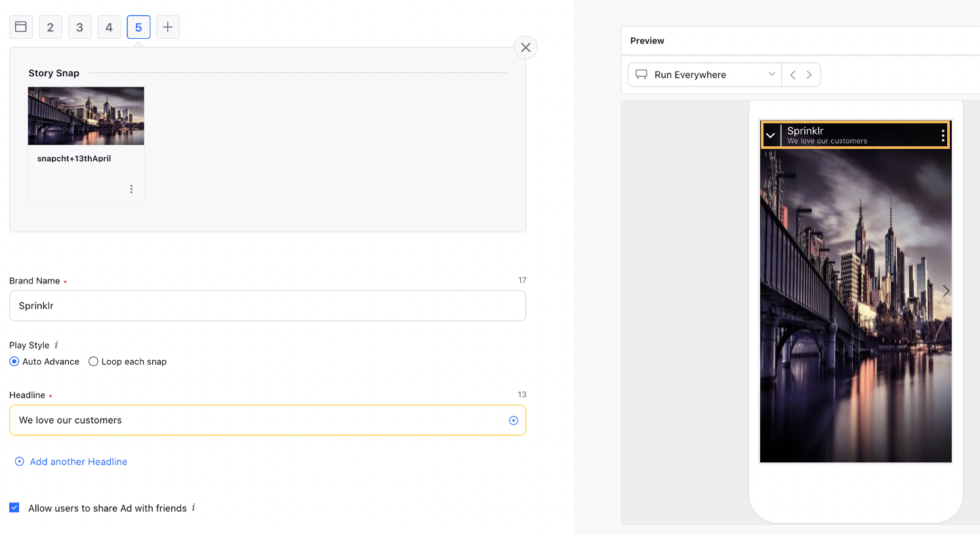The image size is (980, 534).
Task: Select Auto Advance play style
Action: (x=44, y=361)
